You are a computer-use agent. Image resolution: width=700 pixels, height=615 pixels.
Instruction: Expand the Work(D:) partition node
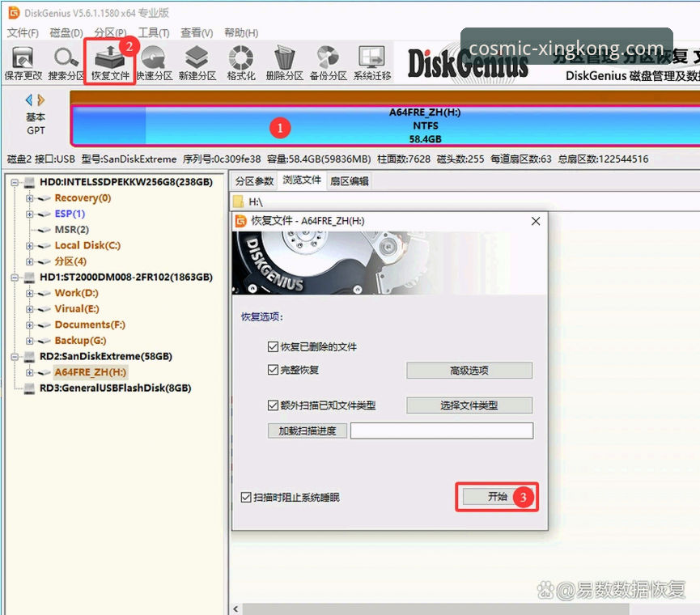pyautogui.click(x=29, y=293)
